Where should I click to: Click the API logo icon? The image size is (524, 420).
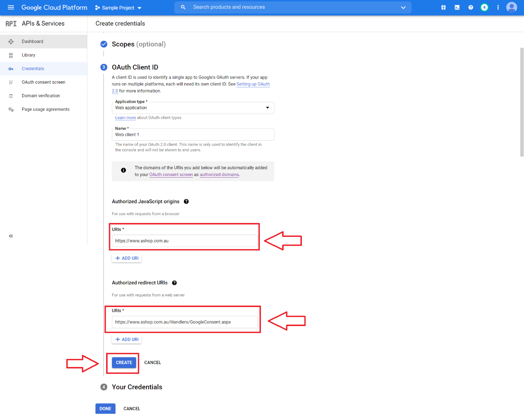click(11, 24)
